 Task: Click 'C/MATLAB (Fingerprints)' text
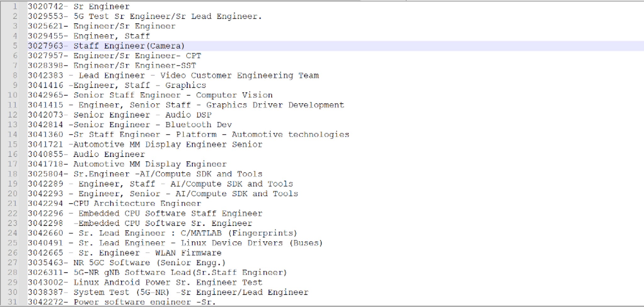point(239,233)
